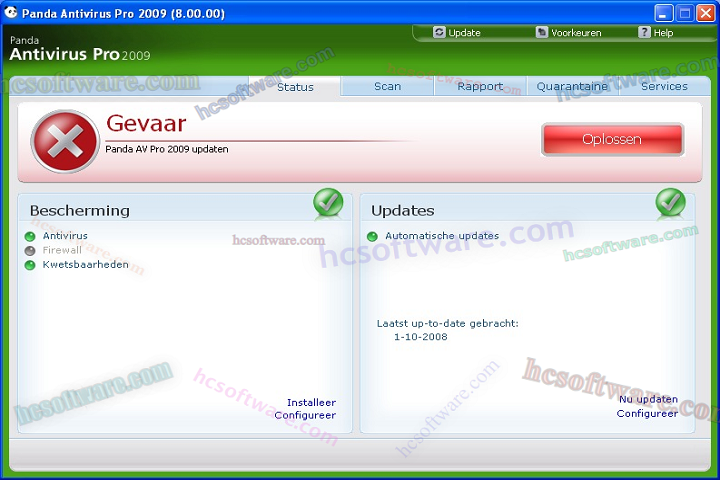Click the green checkmark on Updates panel
Screen dimensions: 720x480
click(x=670, y=202)
